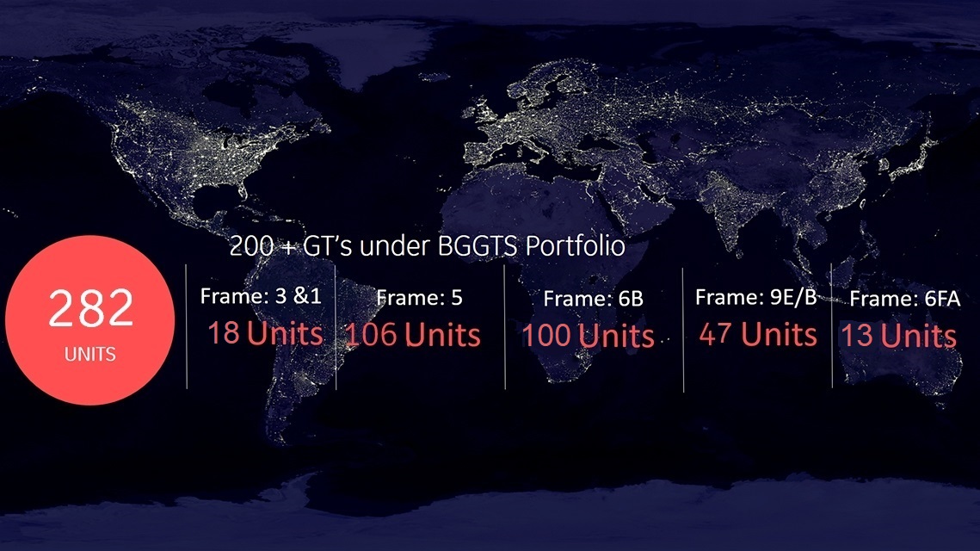Click the '18 Units' value
The height and width of the screenshot is (551, 980).
pyautogui.click(x=266, y=332)
